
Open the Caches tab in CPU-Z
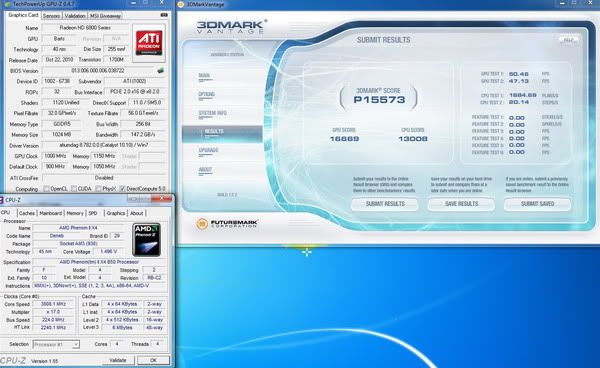[x=27, y=213]
